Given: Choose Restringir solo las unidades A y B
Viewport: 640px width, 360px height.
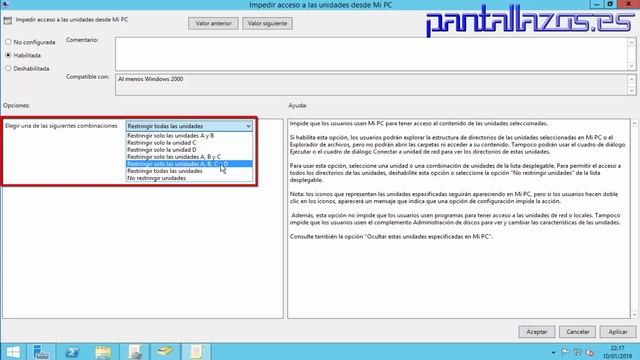Looking at the screenshot, I should (189, 136).
